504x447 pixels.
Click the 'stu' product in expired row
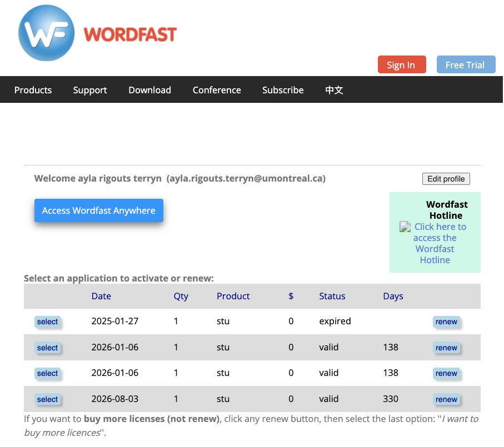pos(223,321)
